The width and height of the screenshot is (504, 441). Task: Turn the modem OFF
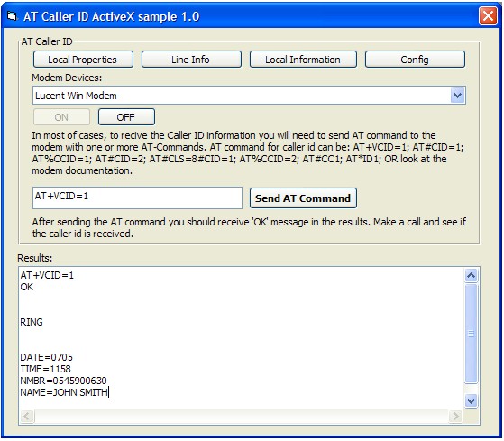(126, 117)
